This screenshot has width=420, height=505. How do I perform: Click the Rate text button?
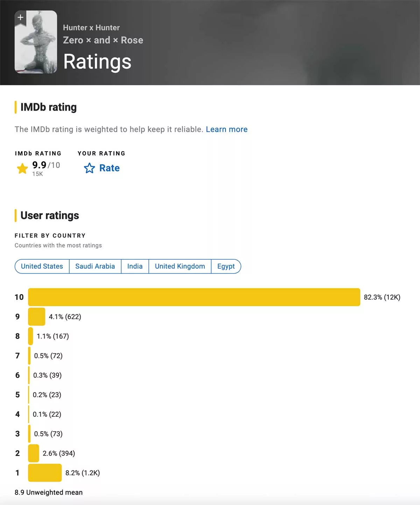109,168
